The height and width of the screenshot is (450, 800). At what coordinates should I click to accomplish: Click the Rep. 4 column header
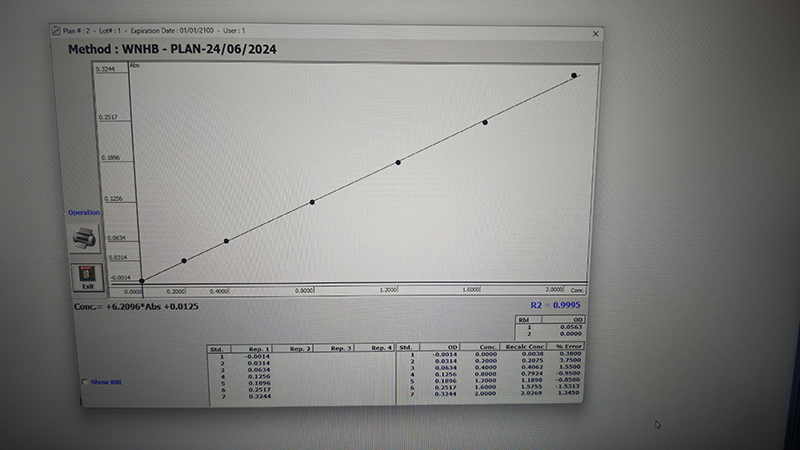pos(382,347)
